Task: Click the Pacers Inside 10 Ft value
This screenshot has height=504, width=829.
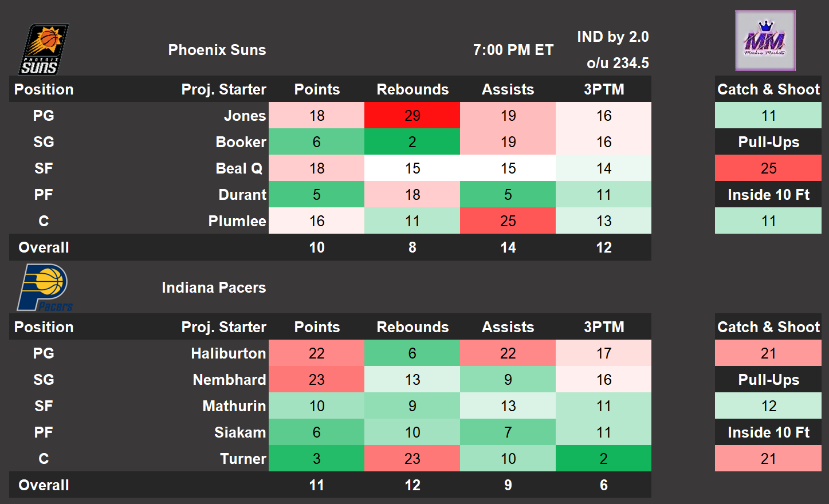Action: [x=768, y=459]
